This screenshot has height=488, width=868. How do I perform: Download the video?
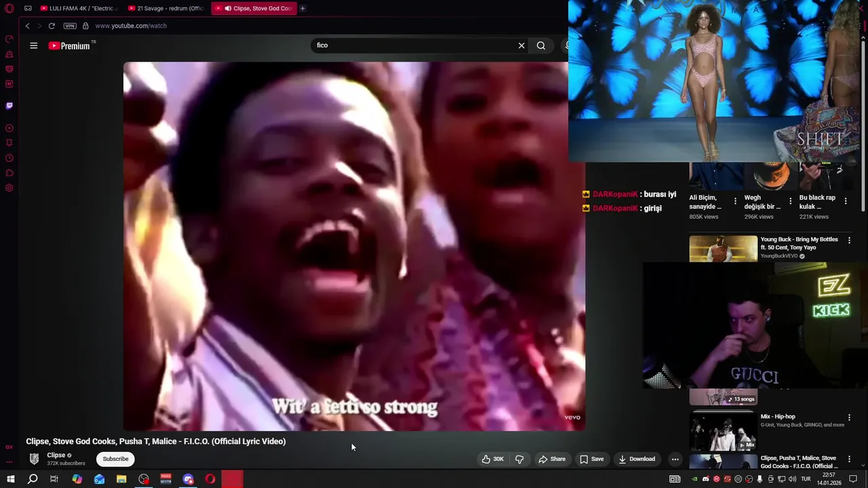click(637, 459)
